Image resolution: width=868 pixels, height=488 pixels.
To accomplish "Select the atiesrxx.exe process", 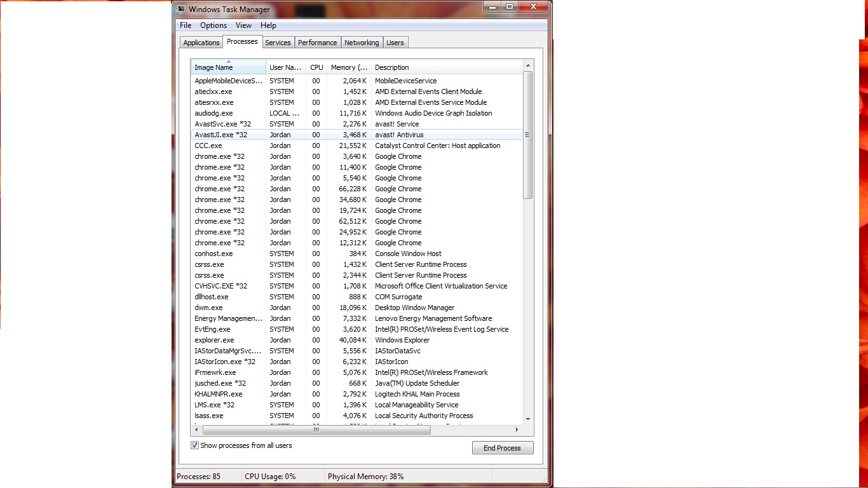I will tap(357, 102).
